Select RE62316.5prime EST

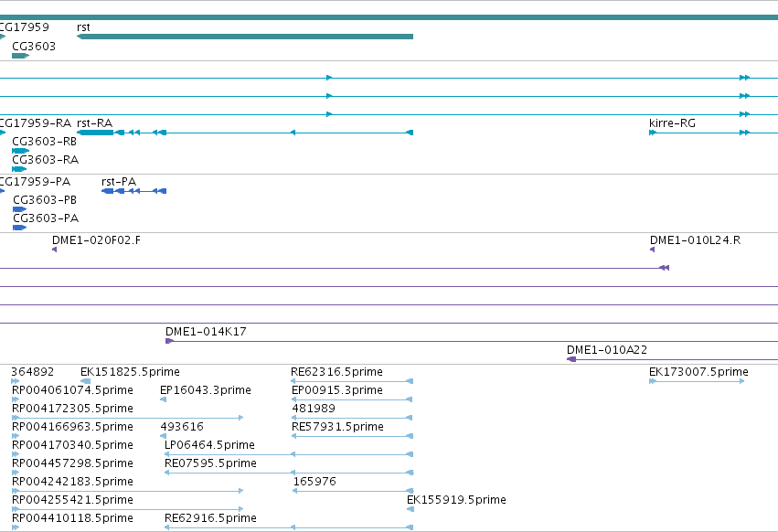(x=352, y=381)
